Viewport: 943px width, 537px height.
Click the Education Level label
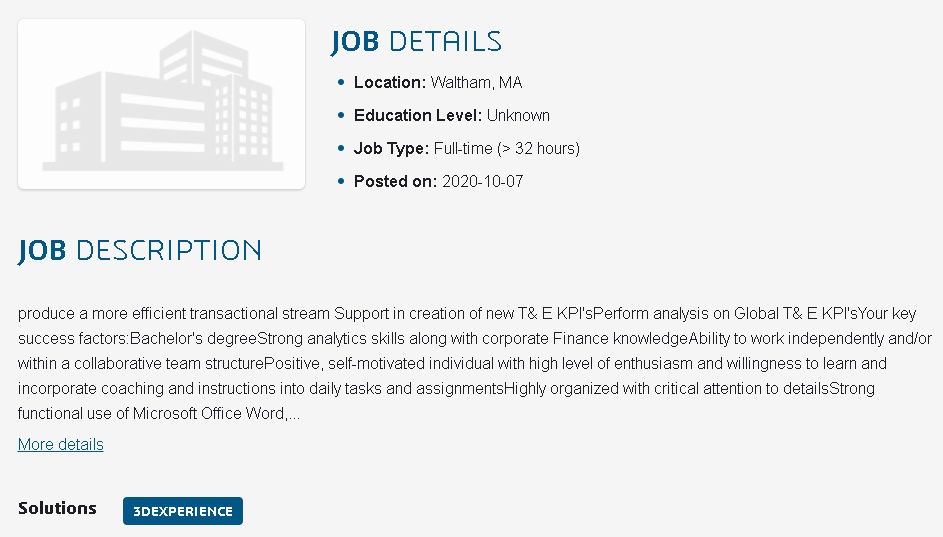(418, 115)
